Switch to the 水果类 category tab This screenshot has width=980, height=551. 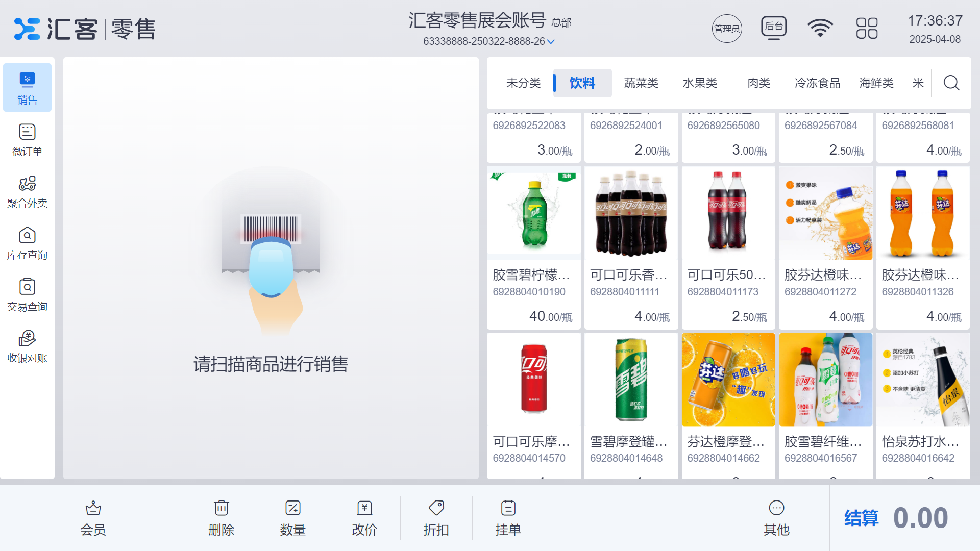700,83
